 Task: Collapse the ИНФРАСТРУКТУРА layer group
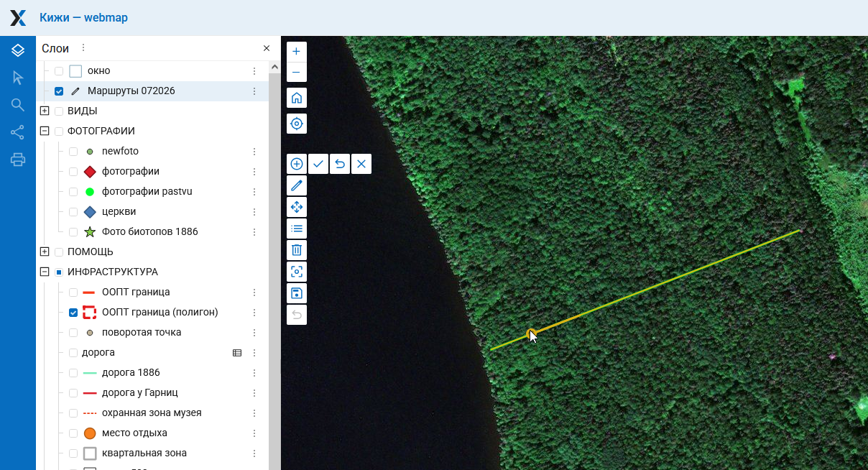tap(45, 272)
